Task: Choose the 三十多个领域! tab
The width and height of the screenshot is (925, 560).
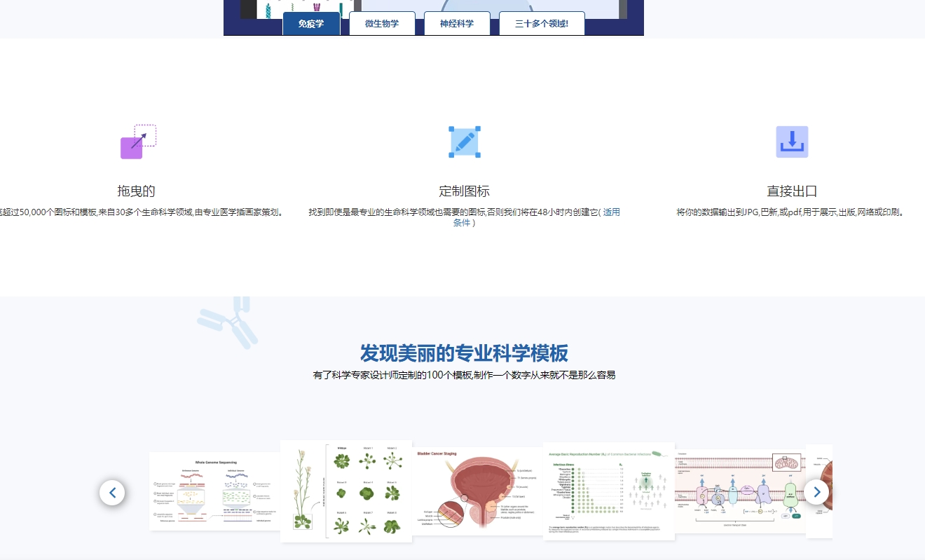Action: pos(542,23)
